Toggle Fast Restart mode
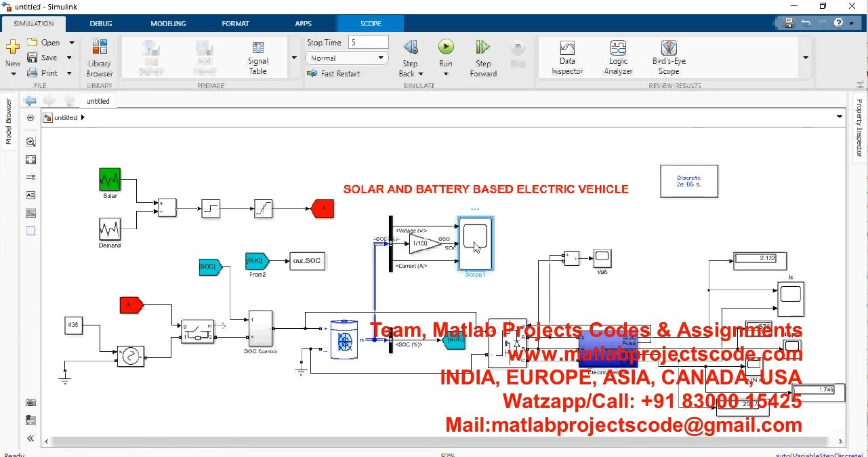 [x=334, y=73]
